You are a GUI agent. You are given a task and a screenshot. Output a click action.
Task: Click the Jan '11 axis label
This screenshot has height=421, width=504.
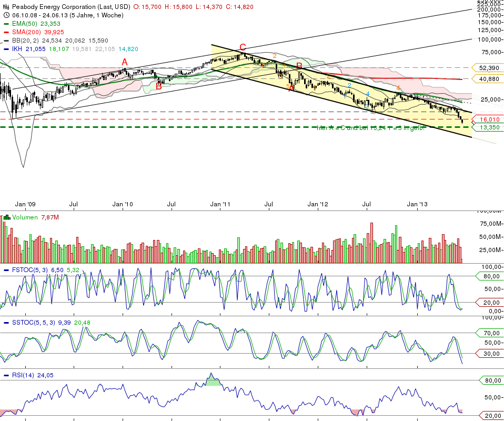click(x=220, y=204)
